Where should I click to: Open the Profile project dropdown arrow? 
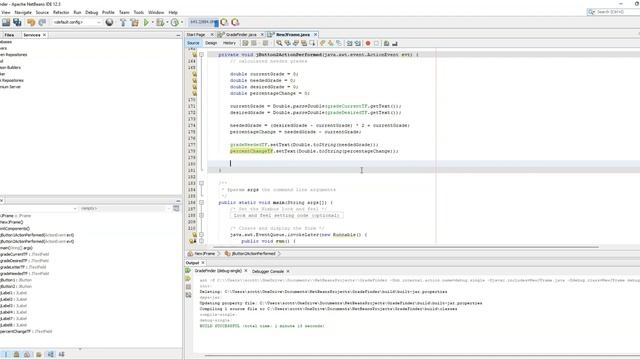click(182, 22)
